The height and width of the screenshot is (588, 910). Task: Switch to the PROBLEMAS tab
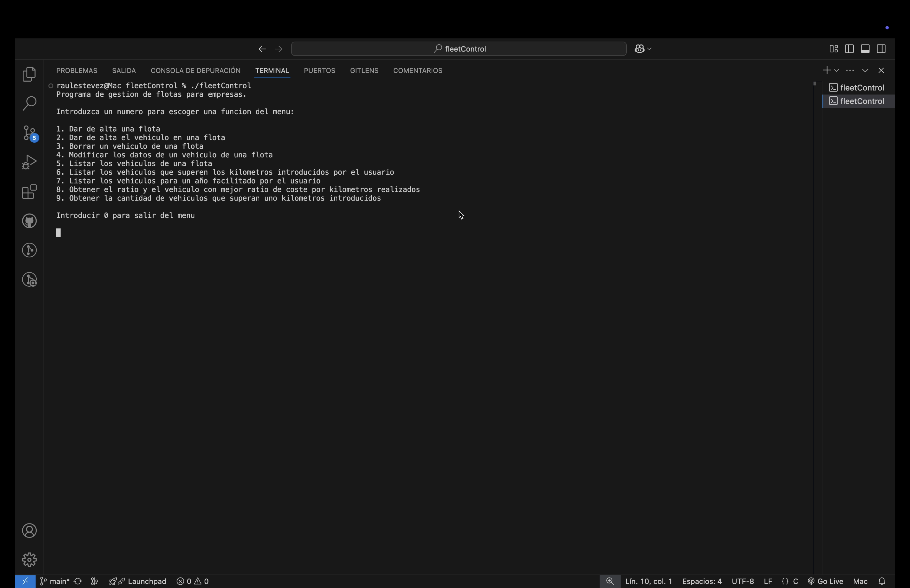pos(77,71)
